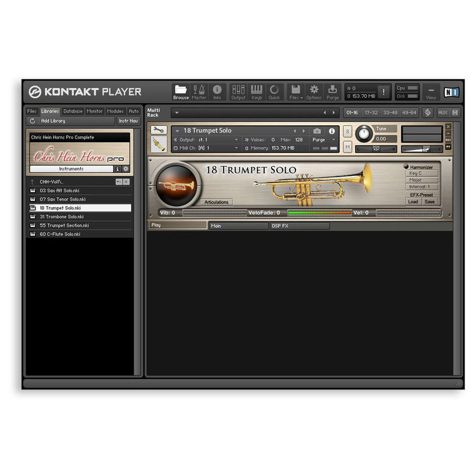Open the Output mixer icon
The height and width of the screenshot is (476, 476).
(239, 92)
